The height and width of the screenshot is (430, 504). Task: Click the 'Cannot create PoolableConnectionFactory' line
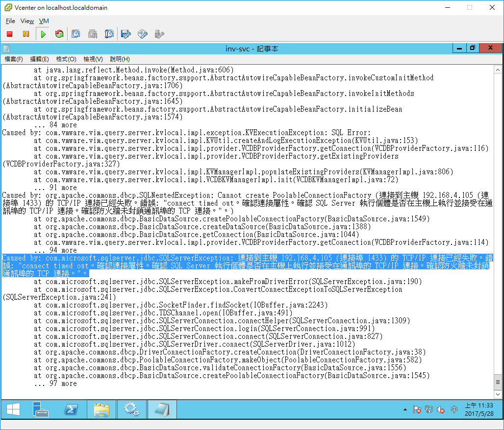pyautogui.click(x=248, y=203)
